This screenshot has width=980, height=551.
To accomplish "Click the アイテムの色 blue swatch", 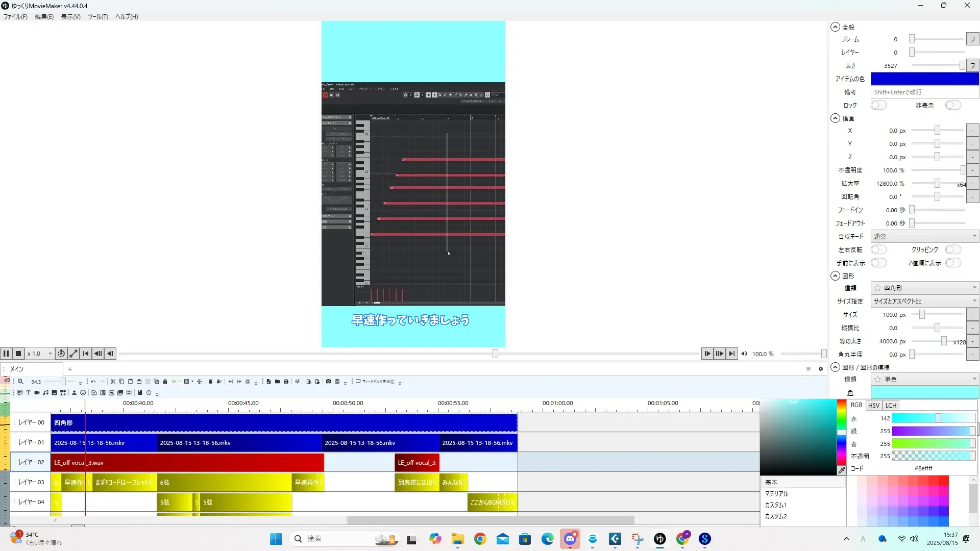I will (924, 79).
